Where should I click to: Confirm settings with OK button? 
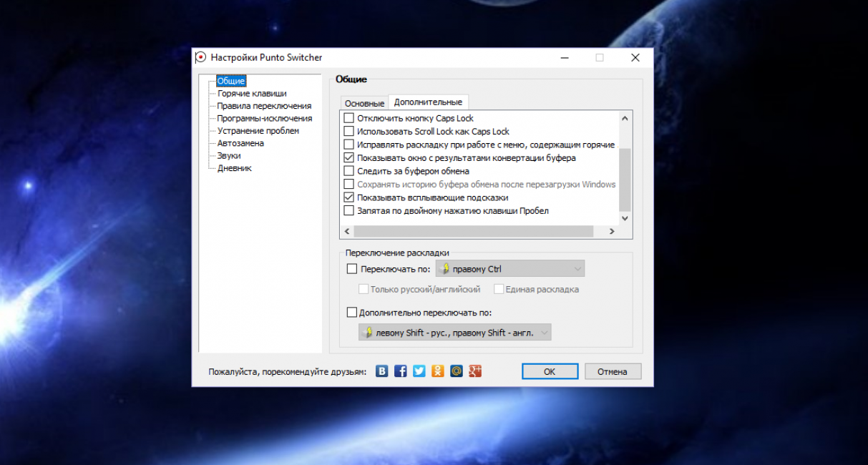point(550,371)
